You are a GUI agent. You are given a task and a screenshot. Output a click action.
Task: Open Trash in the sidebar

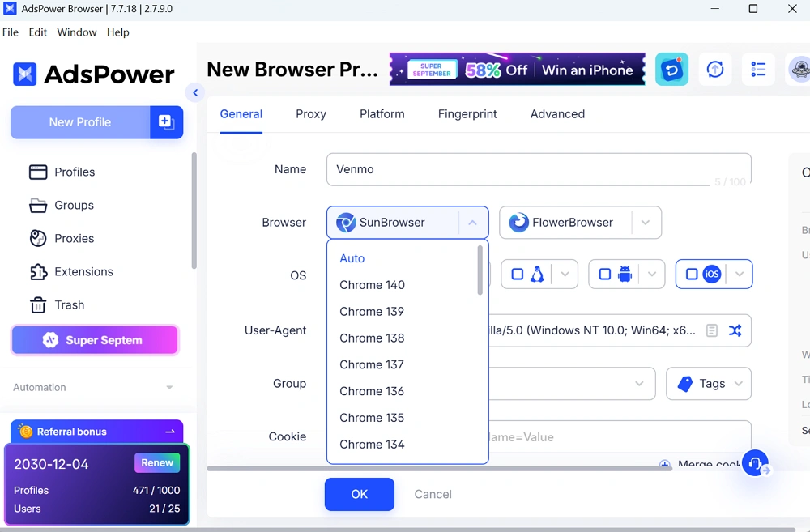pos(69,305)
